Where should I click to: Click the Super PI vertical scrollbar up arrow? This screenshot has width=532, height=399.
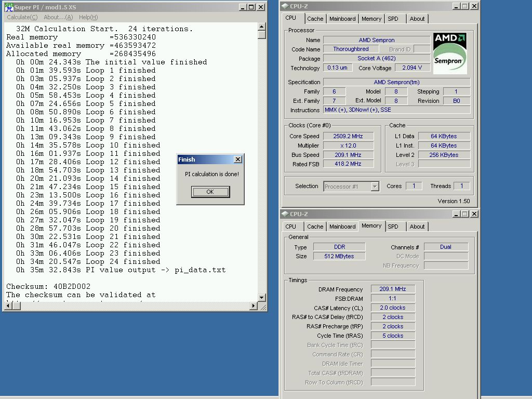tap(262, 26)
